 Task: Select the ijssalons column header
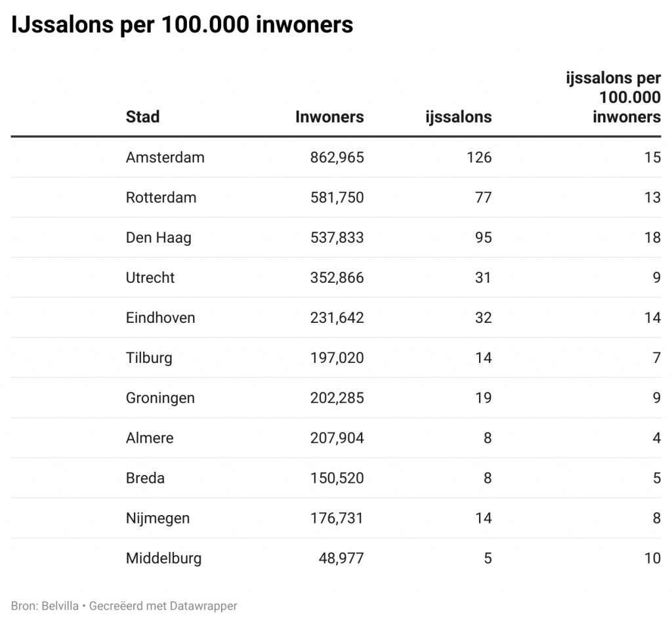coord(457,117)
